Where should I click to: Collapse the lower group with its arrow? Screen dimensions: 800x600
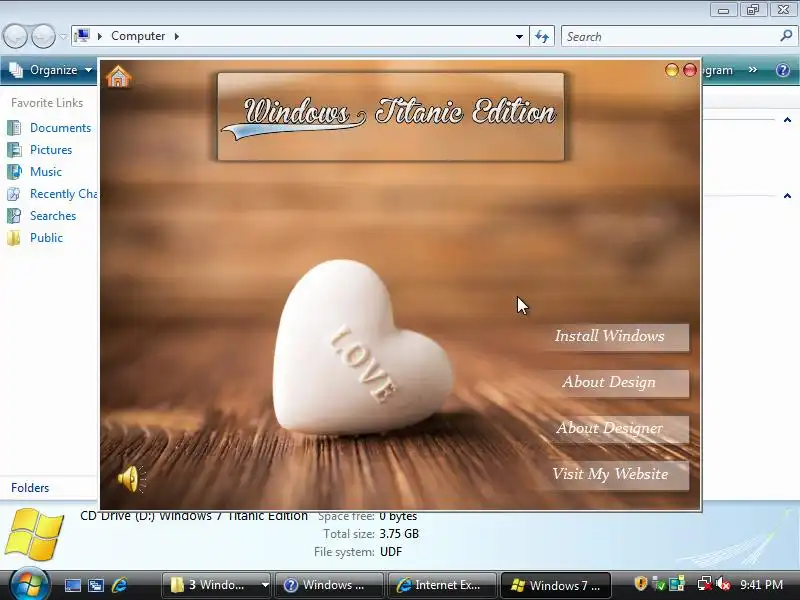point(787,196)
